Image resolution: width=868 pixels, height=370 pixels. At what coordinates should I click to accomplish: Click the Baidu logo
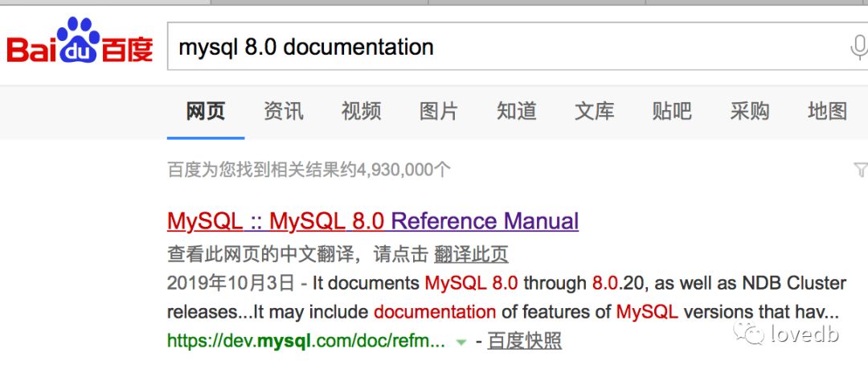tap(80, 40)
